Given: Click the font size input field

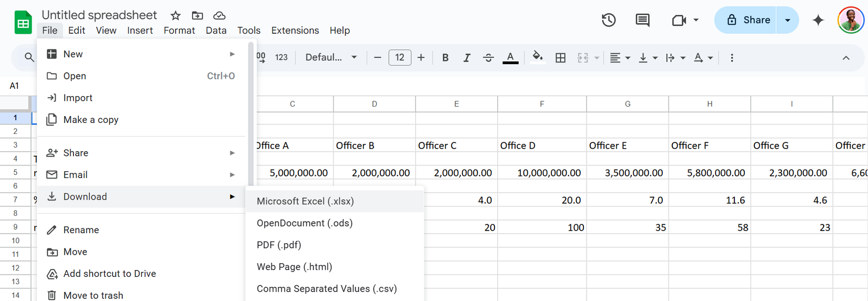Looking at the screenshot, I should pyautogui.click(x=400, y=58).
